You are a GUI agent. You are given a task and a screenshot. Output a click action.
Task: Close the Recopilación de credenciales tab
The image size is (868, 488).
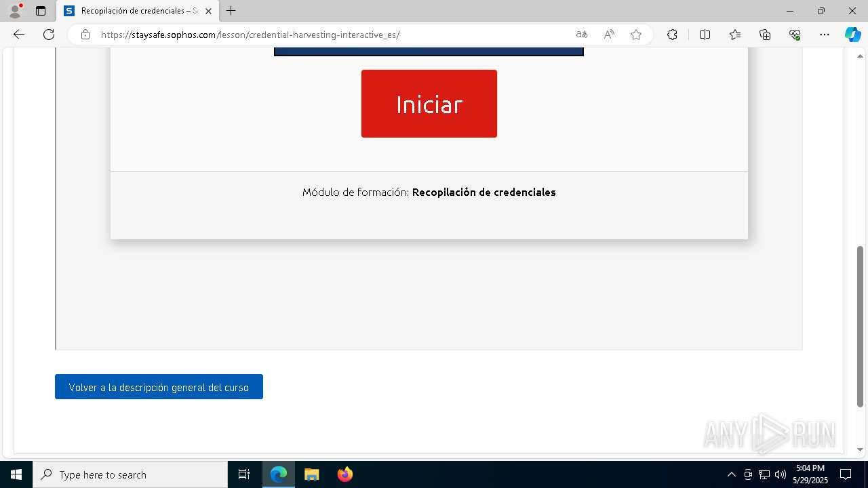point(208,11)
